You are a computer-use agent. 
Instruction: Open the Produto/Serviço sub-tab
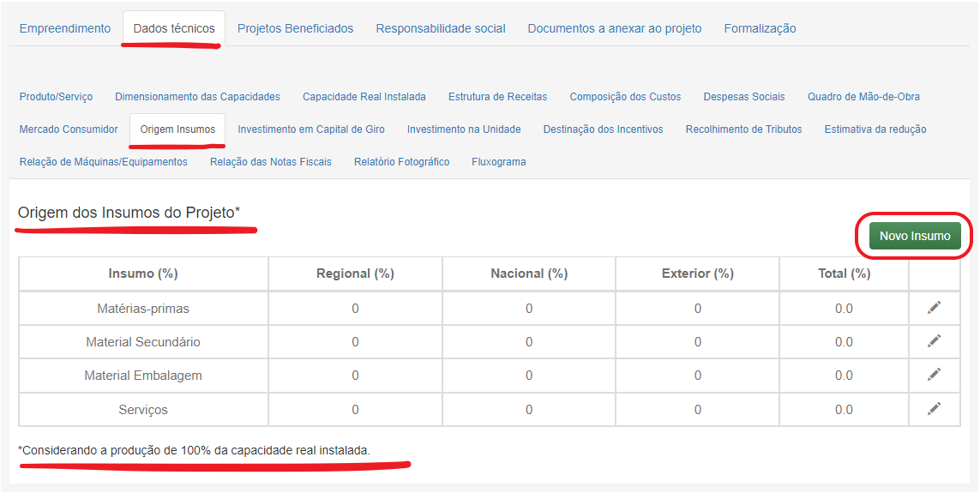click(57, 97)
